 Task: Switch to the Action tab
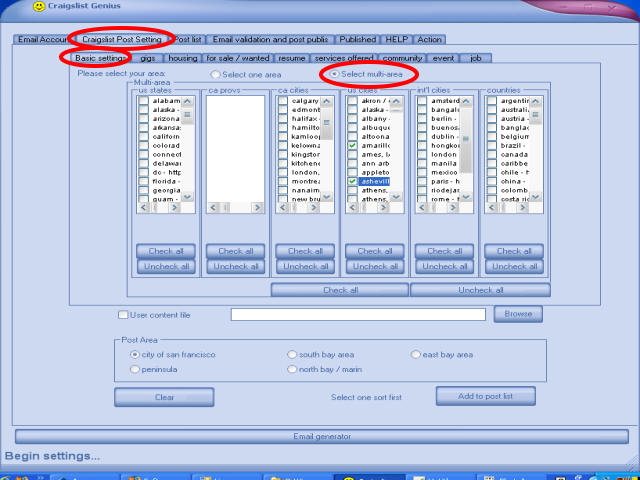(x=429, y=40)
